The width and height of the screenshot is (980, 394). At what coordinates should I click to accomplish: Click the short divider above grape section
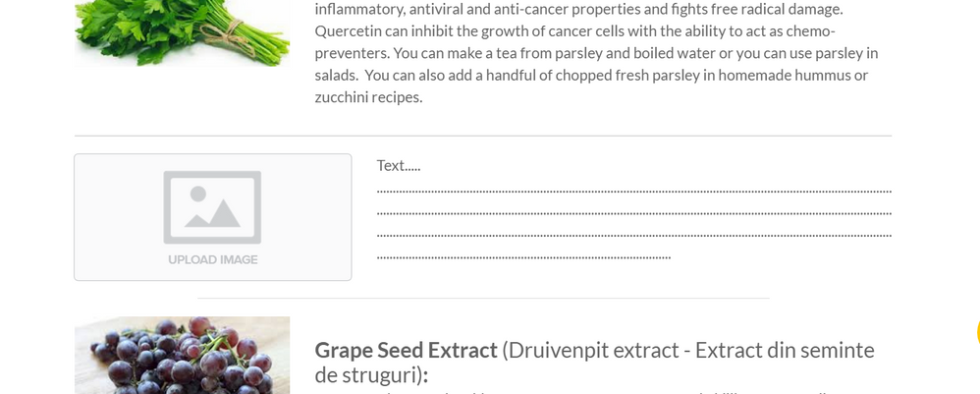483,298
